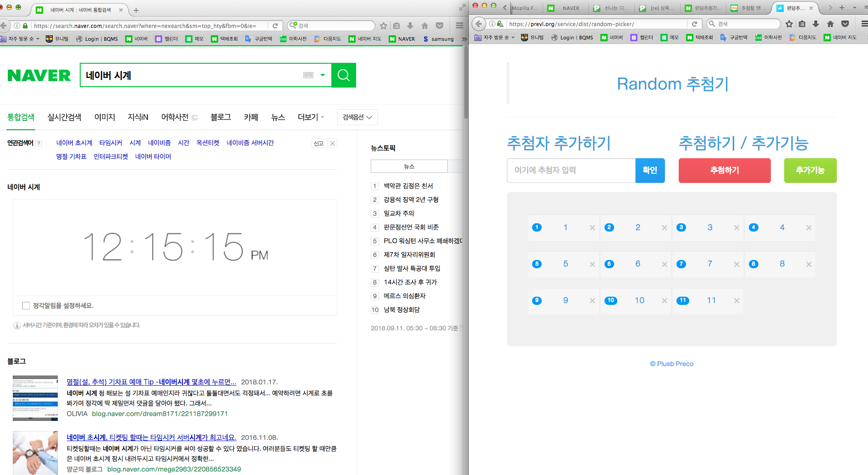
Task: Remove entry 1 with its X
Action: [x=592, y=228]
